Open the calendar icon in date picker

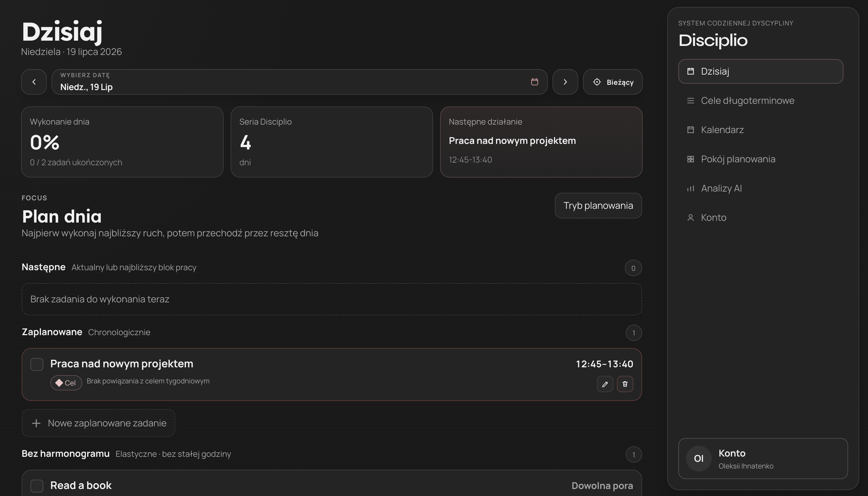tap(534, 82)
